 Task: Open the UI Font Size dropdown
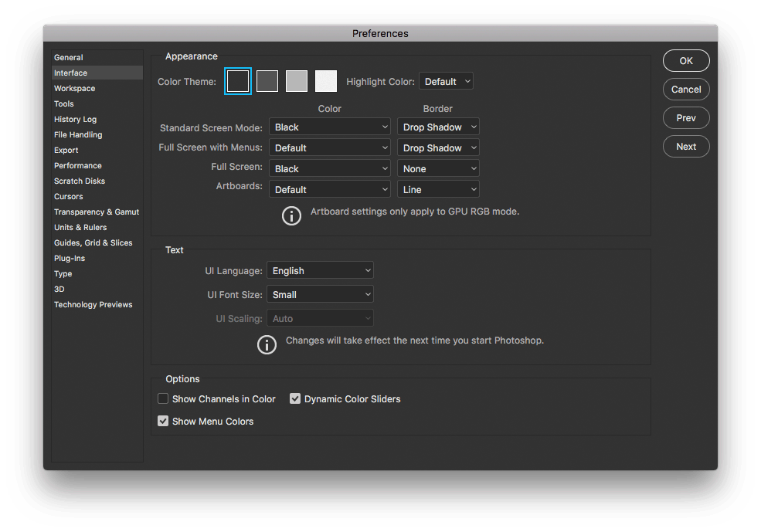click(321, 294)
